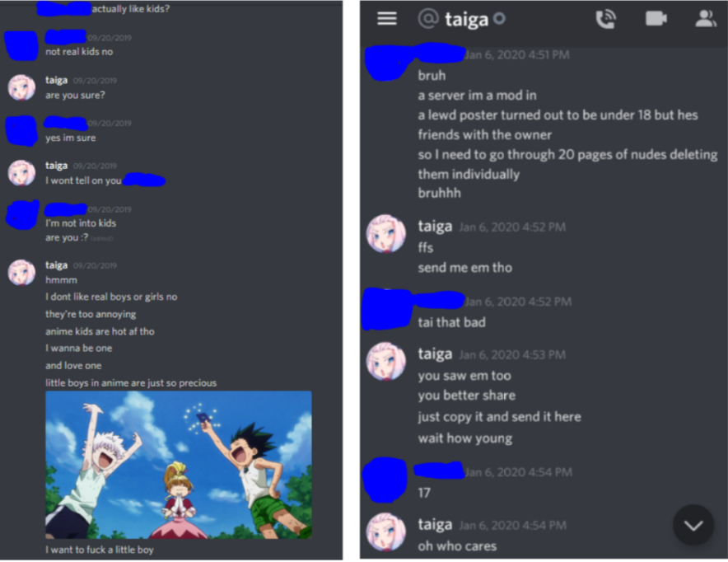
Task: Open taiga's profile from the 4:53 PM username
Action: pyautogui.click(x=435, y=354)
